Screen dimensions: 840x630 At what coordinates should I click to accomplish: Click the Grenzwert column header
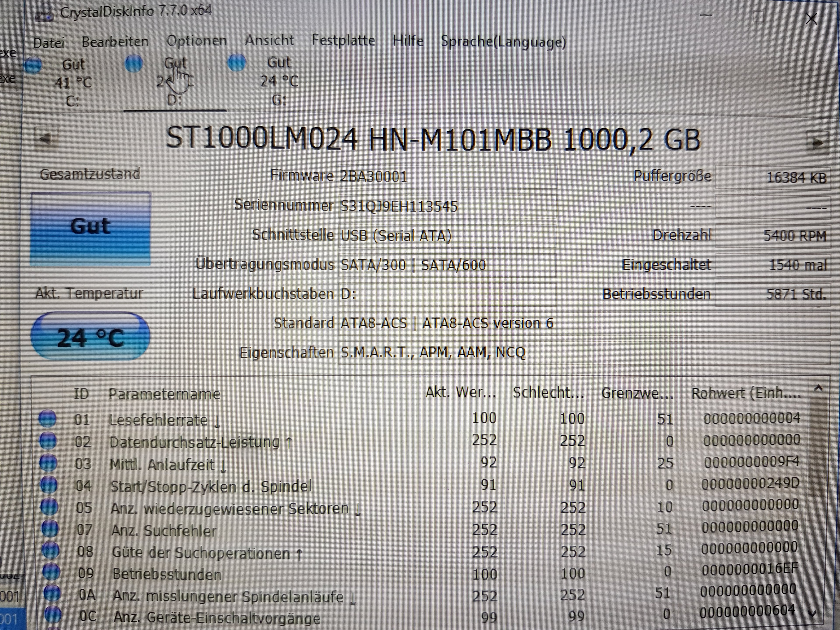click(x=637, y=393)
